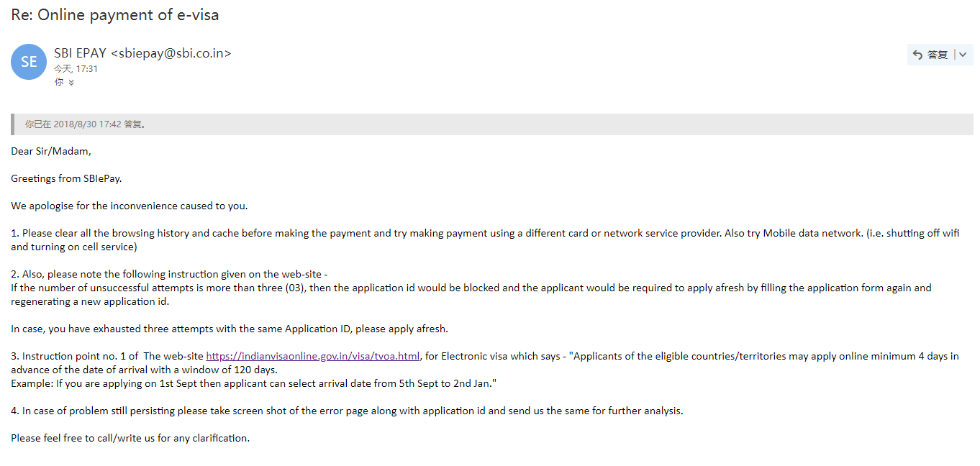Click 'Also, please note' instruction line
The image size is (980, 466).
coord(170,274)
